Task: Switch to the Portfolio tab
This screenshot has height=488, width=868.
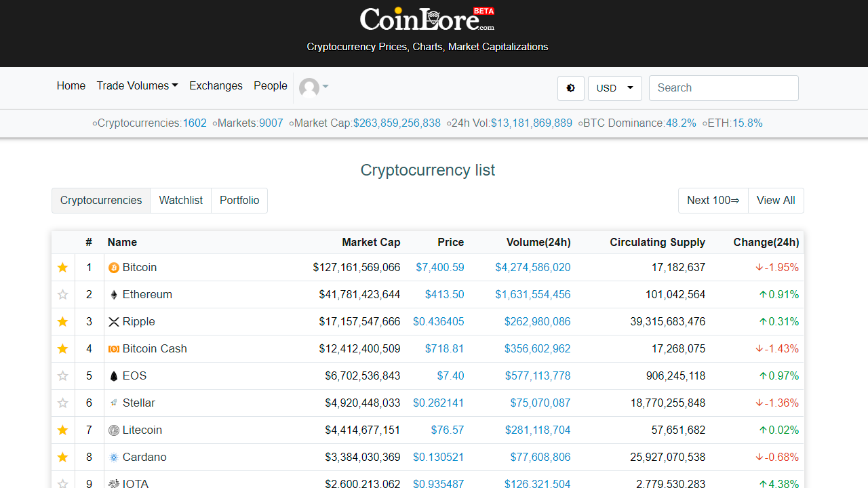Action: pos(239,201)
